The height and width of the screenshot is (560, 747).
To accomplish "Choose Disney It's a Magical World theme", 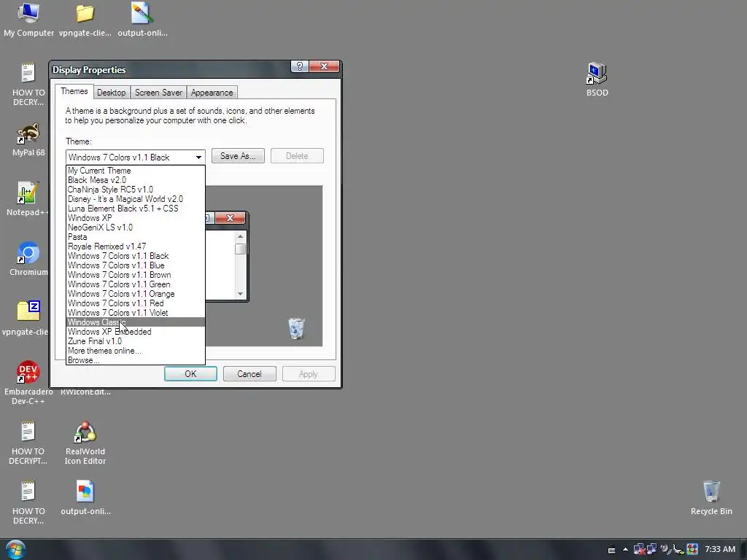I will [x=135, y=199].
